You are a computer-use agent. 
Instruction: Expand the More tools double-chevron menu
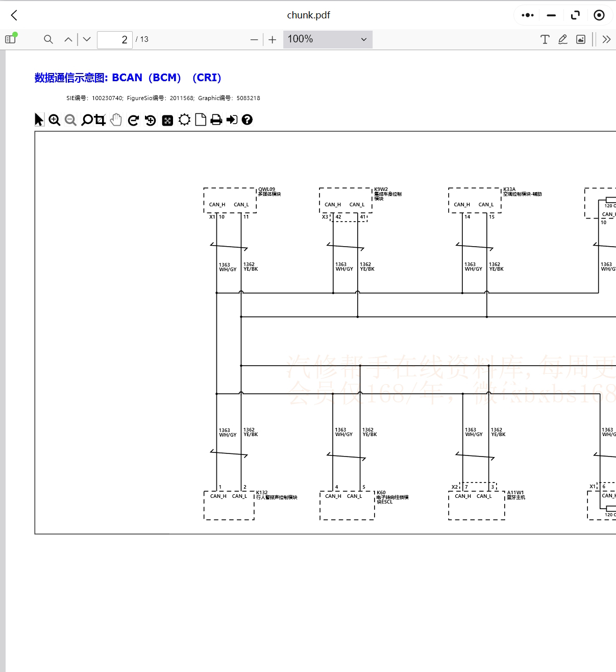coord(606,39)
